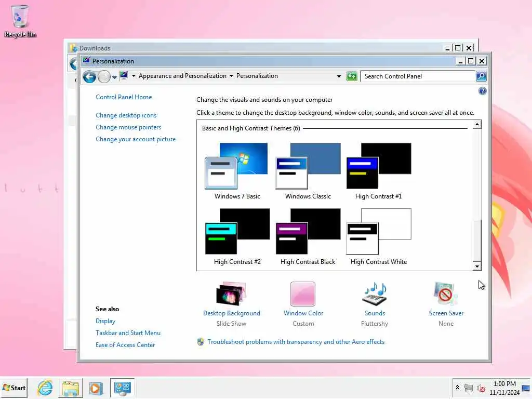Maximize the Personalization window

pyautogui.click(x=471, y=61)
